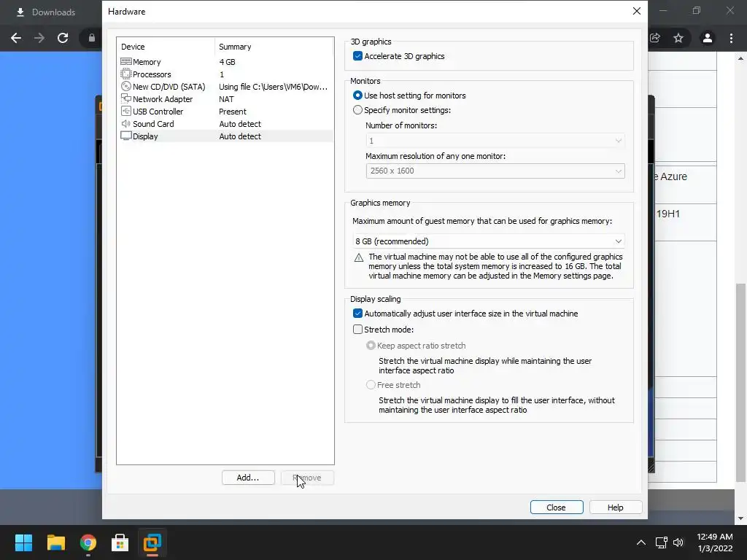Screen dimensions: 747x560
Task: Open the volume tray icon
Action: click(678, 542)
